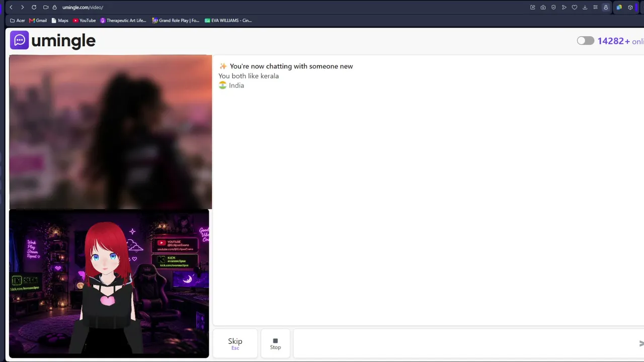Viewport: 644px width, 362px height.
Task: Toggle the switch beside the online count
Action: click(585, 41)
